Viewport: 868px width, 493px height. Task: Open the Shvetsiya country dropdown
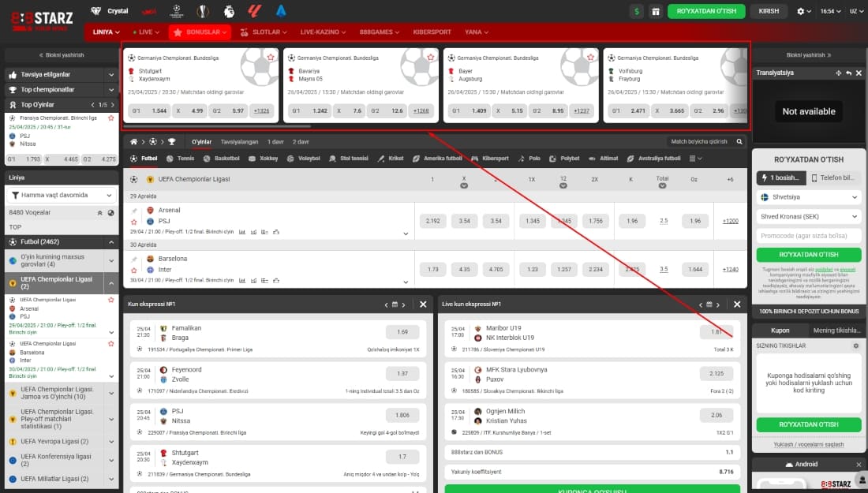[809, 197]
